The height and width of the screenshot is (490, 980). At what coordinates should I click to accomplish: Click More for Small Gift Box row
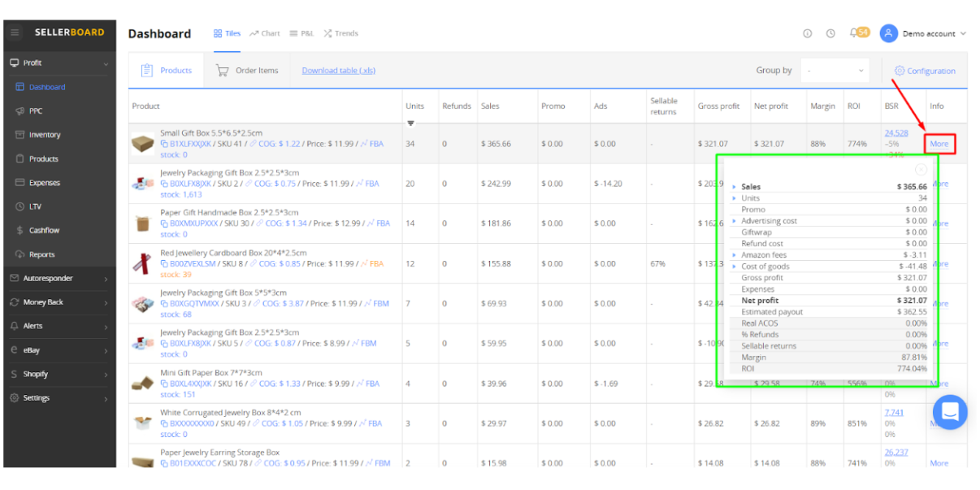tap(939, 144)
